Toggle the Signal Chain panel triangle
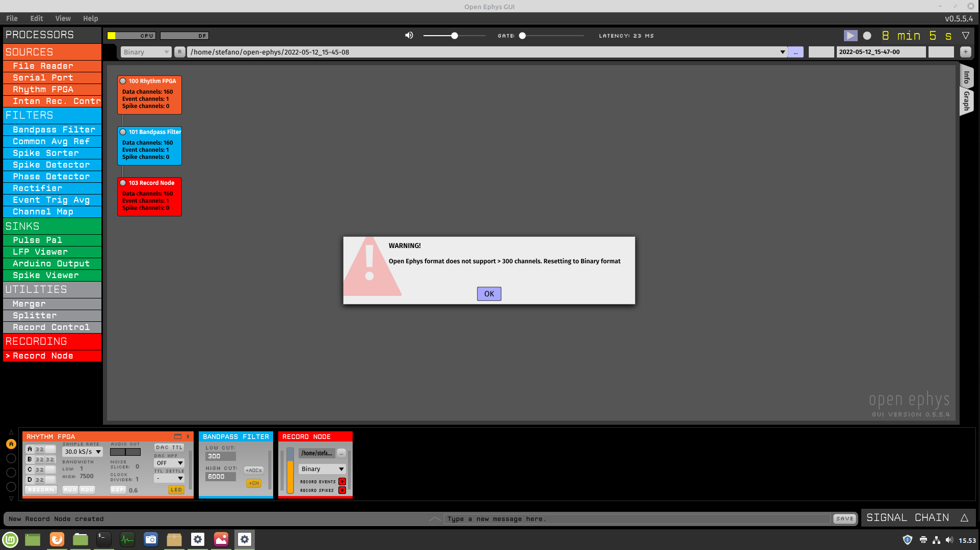This screenshot has height=550, width=980. 964,517
